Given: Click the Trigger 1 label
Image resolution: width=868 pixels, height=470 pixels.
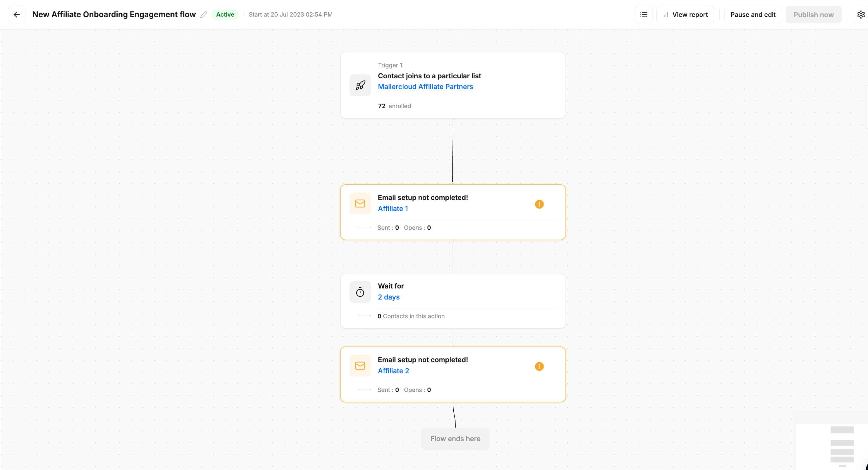Looking at the screenshot, I should pyautogui.click(x=390, y=65).
